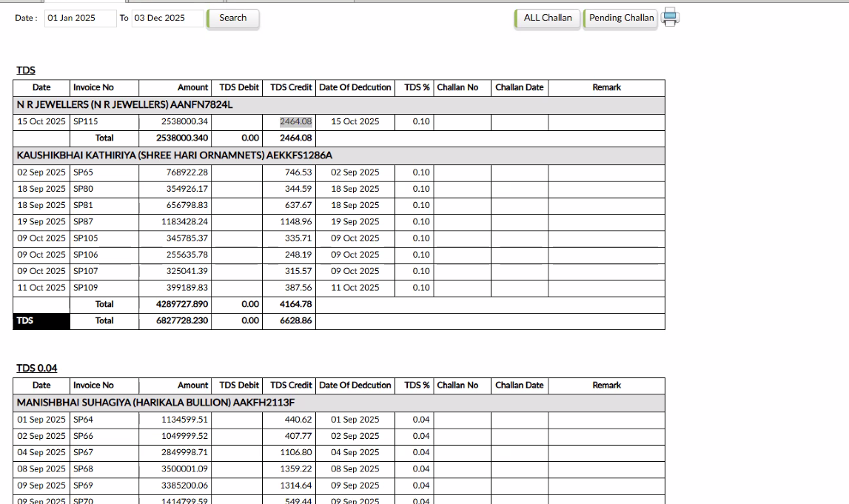Click the printer icon
The height and width of the screenshot is (504, 849).
click(670, 18)
